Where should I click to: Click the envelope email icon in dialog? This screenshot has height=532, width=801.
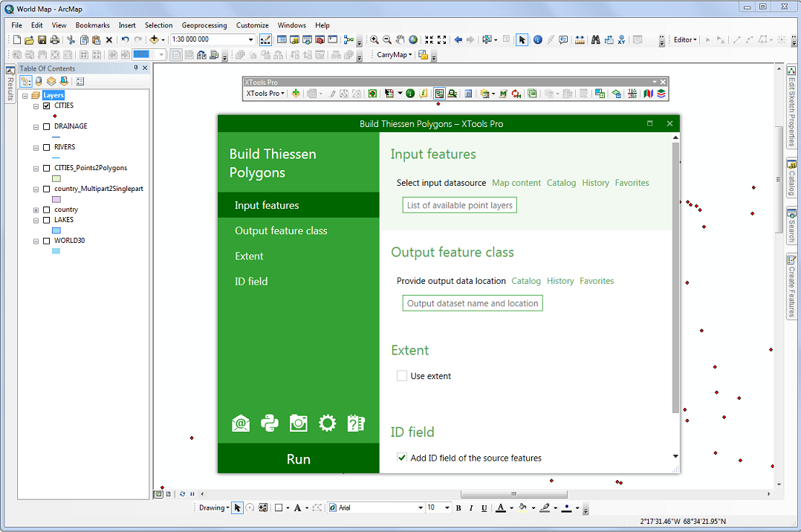tap(241, 423)
